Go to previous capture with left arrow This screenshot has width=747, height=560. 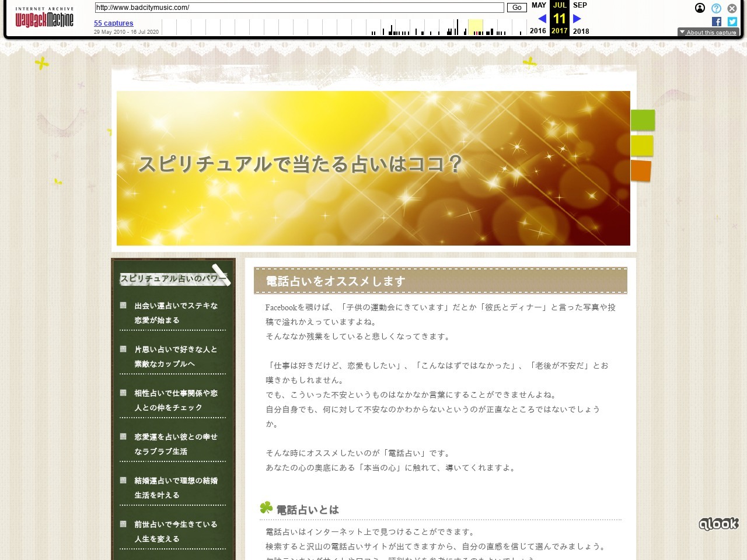point(542,19)
